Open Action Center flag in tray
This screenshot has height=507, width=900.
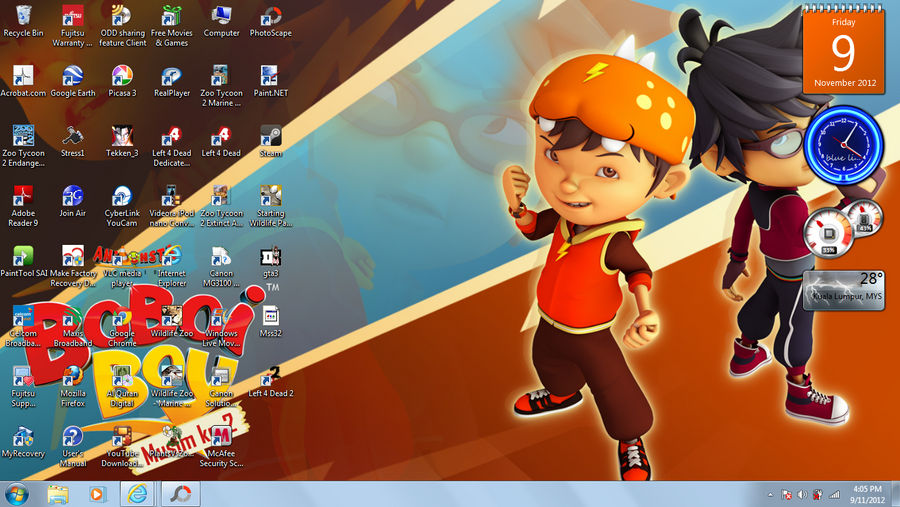point(786,494)
